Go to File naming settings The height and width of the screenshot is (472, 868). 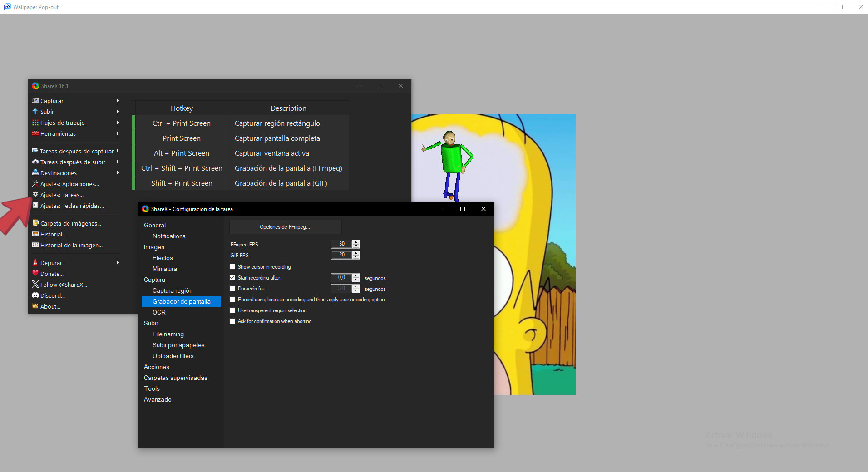tap(168, 334)
